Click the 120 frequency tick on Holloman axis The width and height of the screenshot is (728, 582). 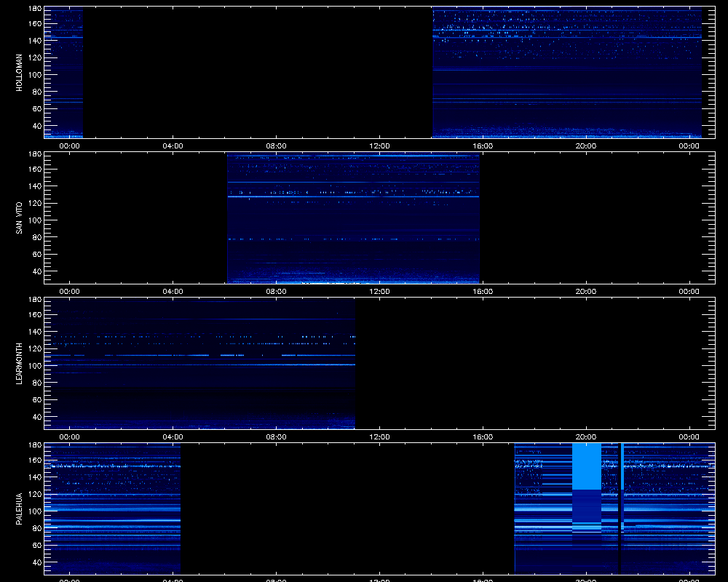click(35, 58)
